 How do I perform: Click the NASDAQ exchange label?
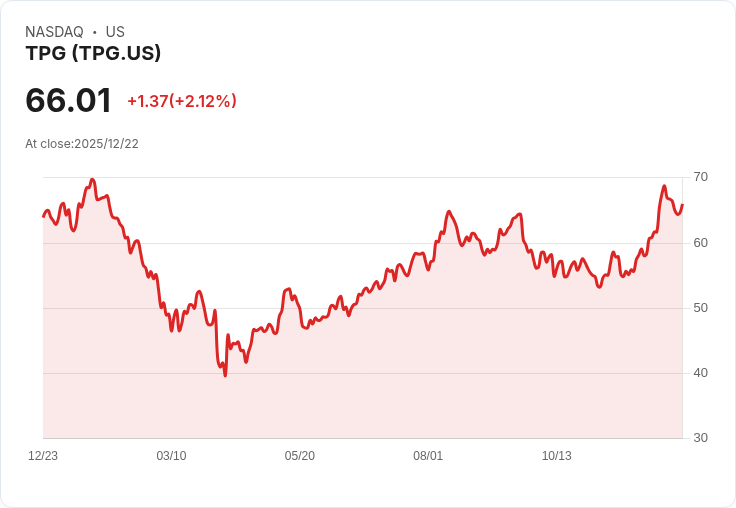click(x=54, y=32)
